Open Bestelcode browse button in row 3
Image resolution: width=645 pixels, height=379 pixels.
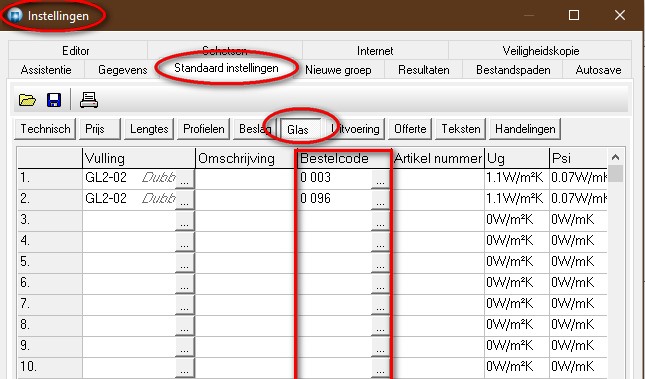(x=380, y=222)
